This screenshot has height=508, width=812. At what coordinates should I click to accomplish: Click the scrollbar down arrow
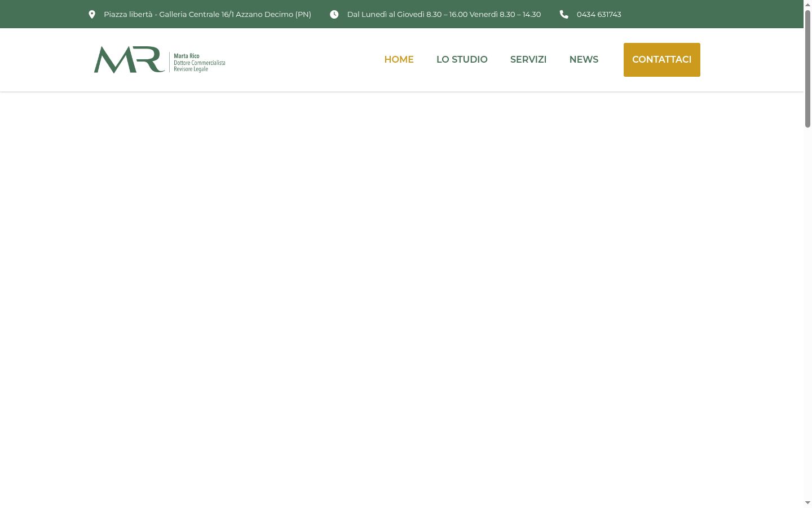[x=807, y=502]
